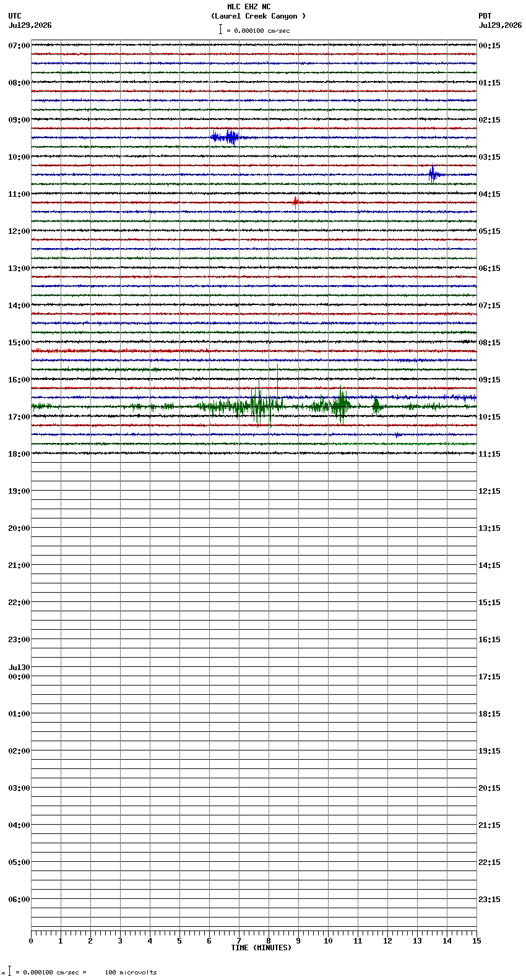Viewport: 526px width, 980px height.
Task: Click the '0' tick on the minutes axis
Action: pos(31,941)
